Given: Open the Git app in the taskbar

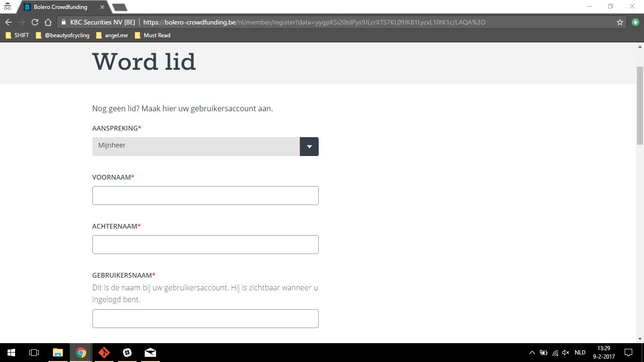Looking at the screenshot, I should click(x=104, y=353).
